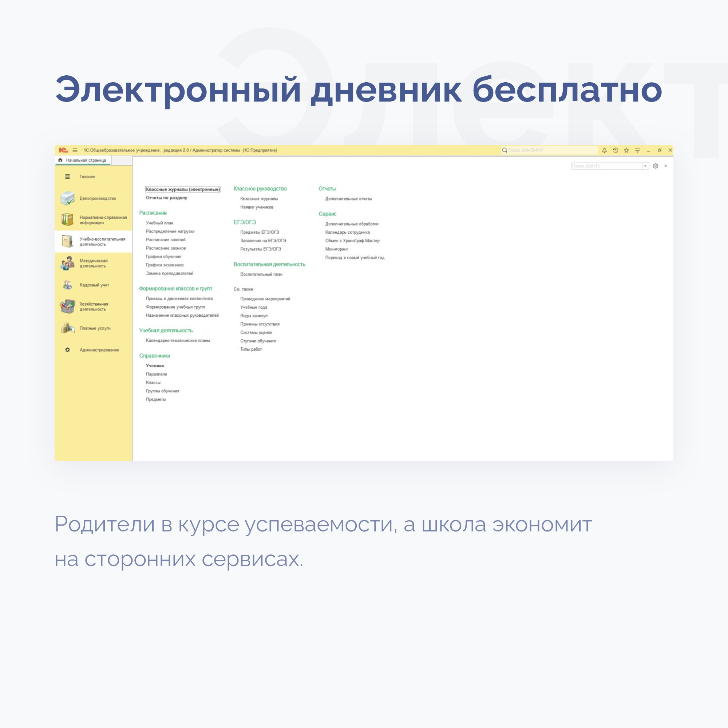Open the 1C main menu hamburger icon
728x728 pixels.
click(x=75, y=150)
